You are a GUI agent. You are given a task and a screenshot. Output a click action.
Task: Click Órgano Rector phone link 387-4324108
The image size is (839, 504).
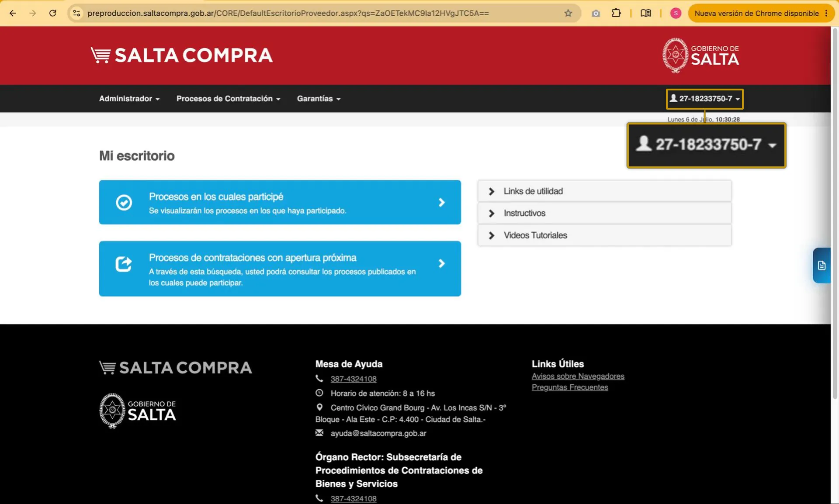tap(354, 498)
